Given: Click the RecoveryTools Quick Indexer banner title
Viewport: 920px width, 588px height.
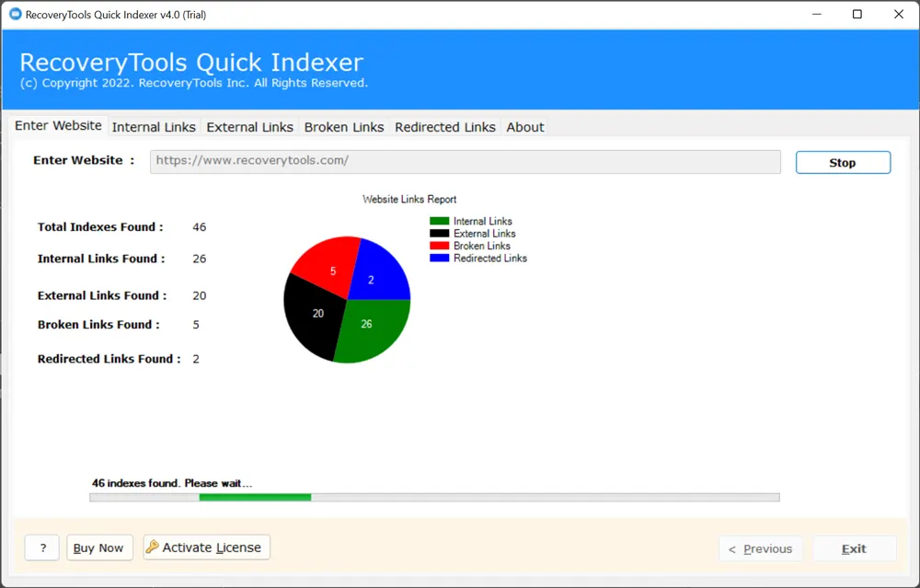Looking at the screenshot, I should [x=191, y=63].
